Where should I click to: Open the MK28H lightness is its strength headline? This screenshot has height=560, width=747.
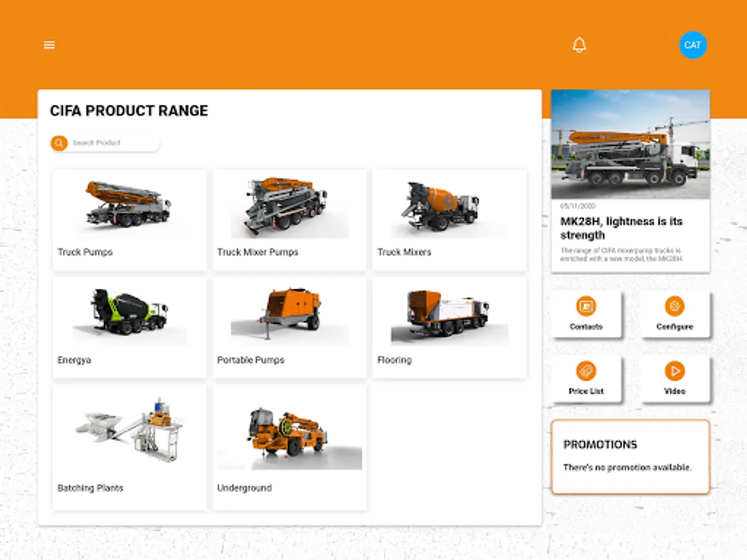pos(621,228)
